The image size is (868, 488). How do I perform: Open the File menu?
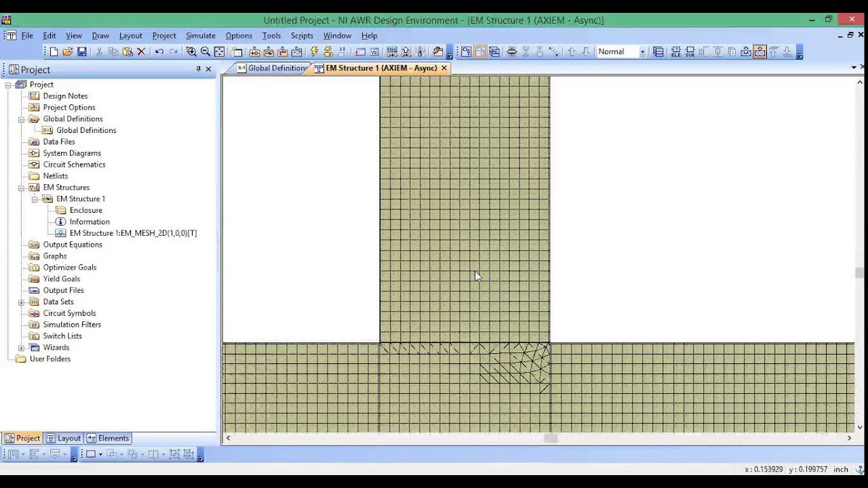27,35
